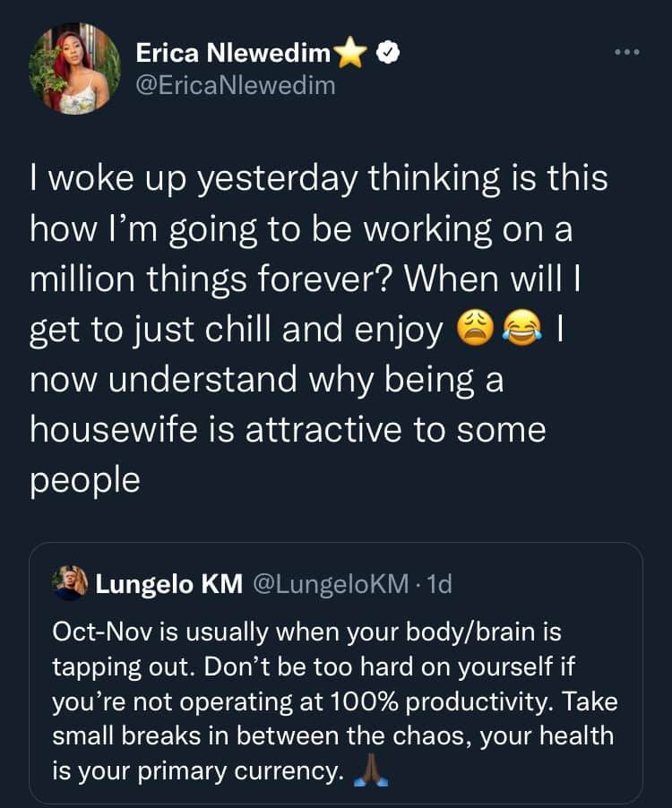Viewport: 672px width, 808px height.
Task: Open the @EricaNlewedim handle
Action: (x=236, y=85)
